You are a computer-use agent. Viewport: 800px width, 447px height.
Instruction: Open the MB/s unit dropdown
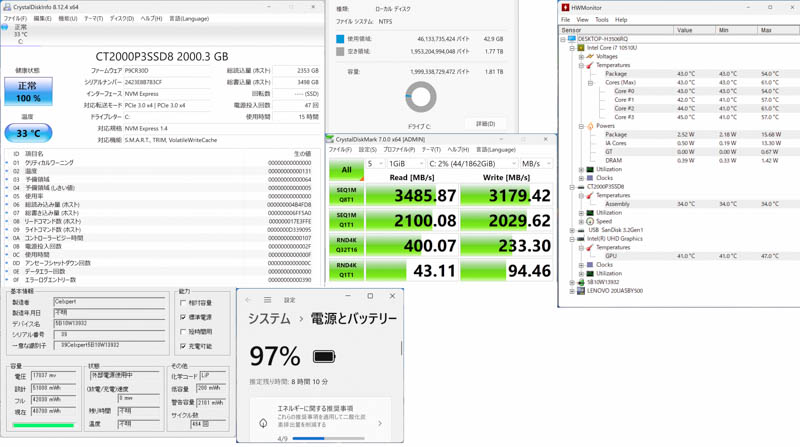[535, 164]
